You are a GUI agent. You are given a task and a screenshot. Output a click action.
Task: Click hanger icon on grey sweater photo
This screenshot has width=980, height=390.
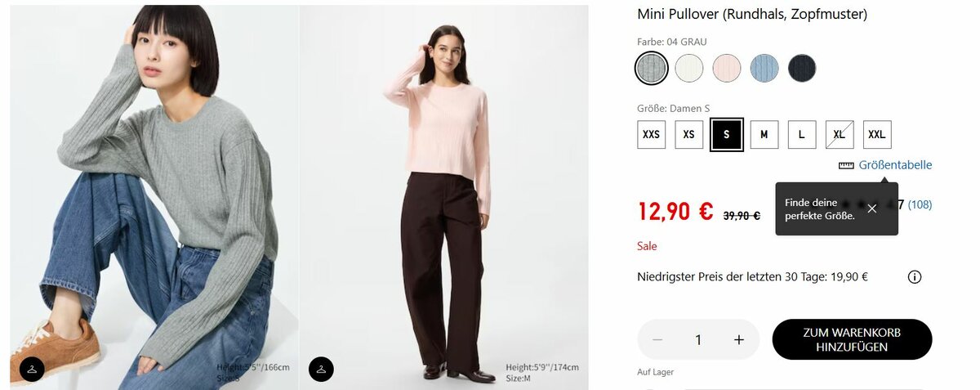(32, 370)
